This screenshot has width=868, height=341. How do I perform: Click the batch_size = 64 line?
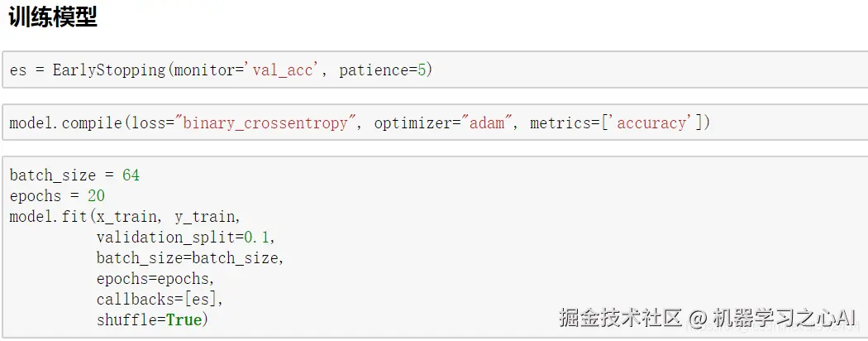pos(74,175)
